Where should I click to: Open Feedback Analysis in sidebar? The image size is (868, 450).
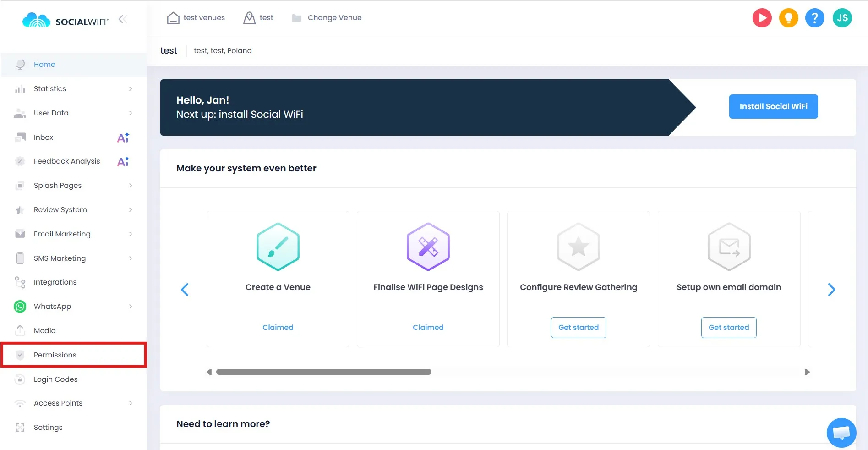click(x=74, y=161)
